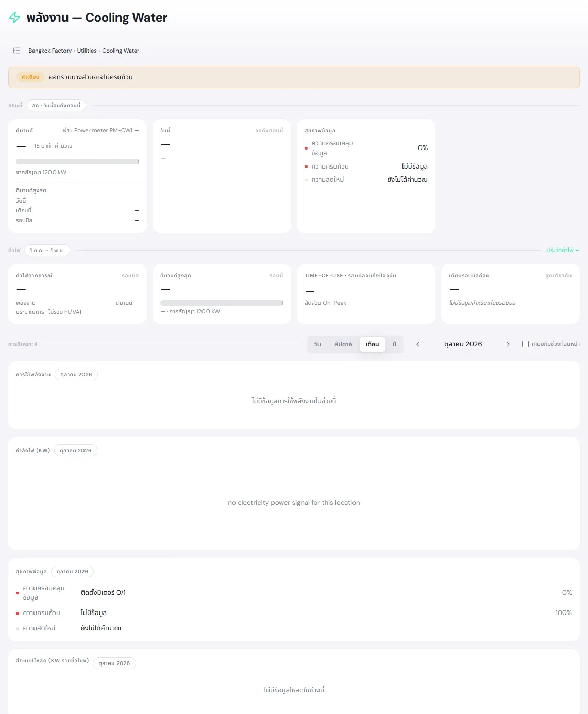The width and height of the screenshot is (588, 714).
Task: Click the text ไม่มีข้อมูลโหลดในช่วงนี้
Action: (294, 690)
